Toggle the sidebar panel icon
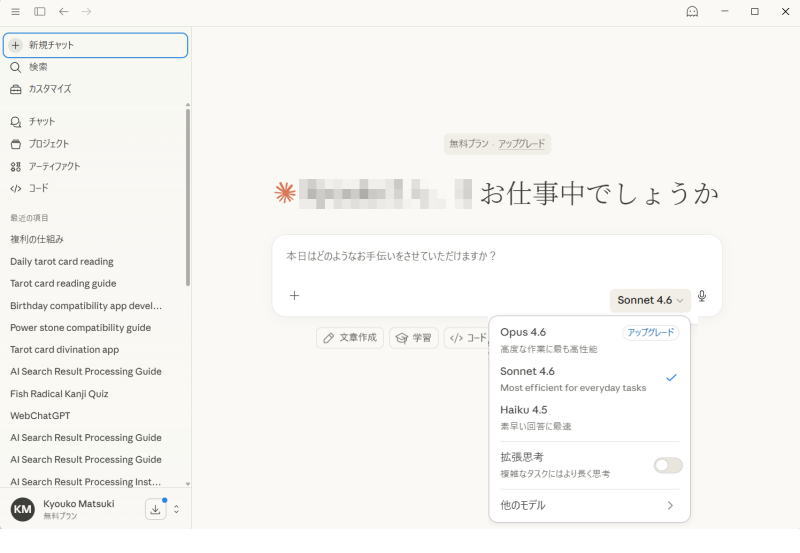This screenshot has height=553, width=800. pyautogui.click(x=40, y=12)
